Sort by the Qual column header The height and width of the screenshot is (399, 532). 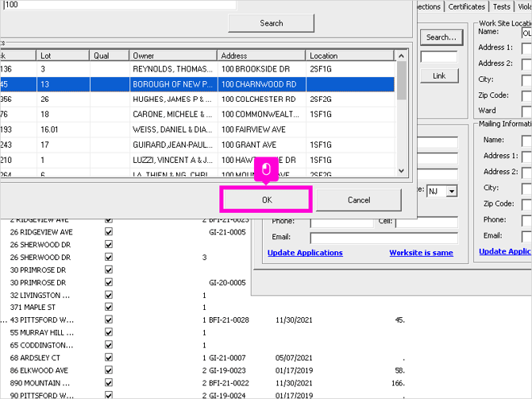(110, 56)
